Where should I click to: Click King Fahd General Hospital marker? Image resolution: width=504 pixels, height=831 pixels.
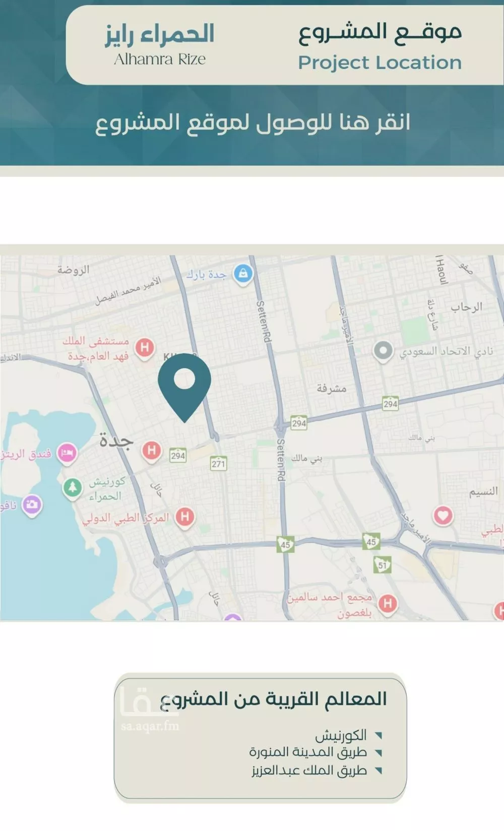pos(145,347)
